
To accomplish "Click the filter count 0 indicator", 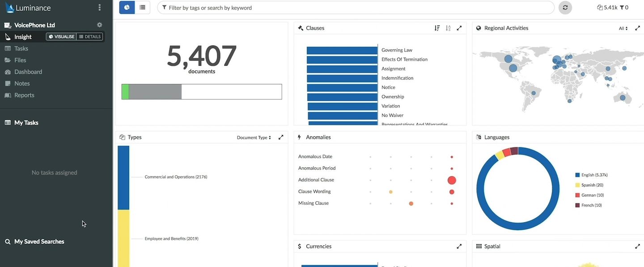I will (x=624, y=8).
